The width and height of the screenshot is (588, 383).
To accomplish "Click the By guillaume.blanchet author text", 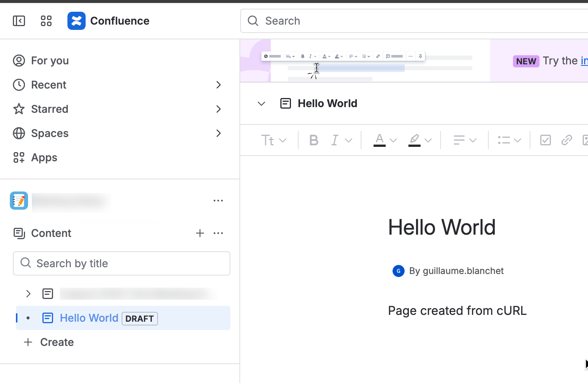I will coord(456,271).
